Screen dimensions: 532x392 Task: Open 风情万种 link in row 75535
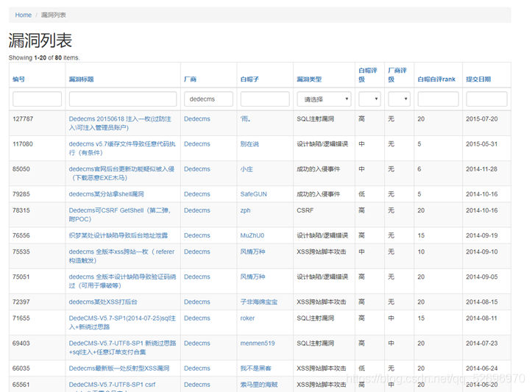[252, 252]
